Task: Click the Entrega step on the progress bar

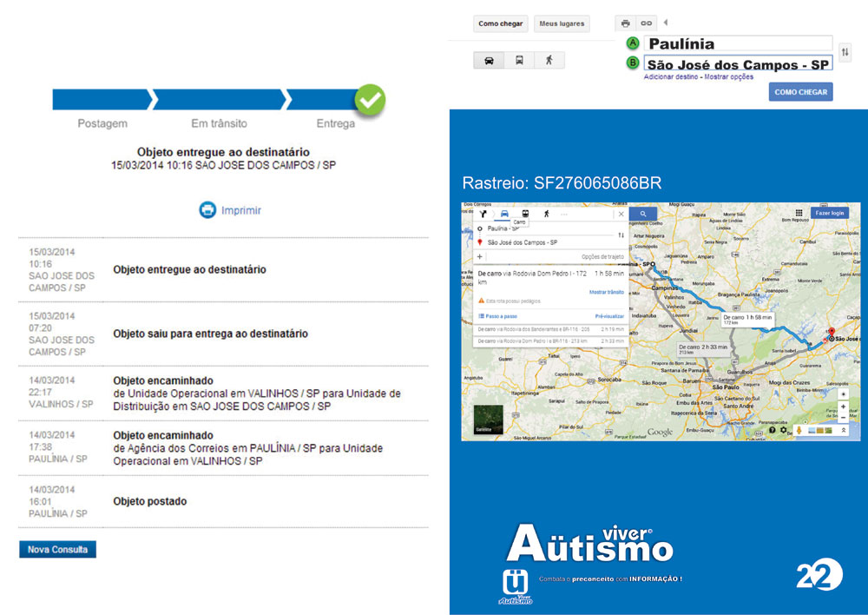Action: coord(335,100)
